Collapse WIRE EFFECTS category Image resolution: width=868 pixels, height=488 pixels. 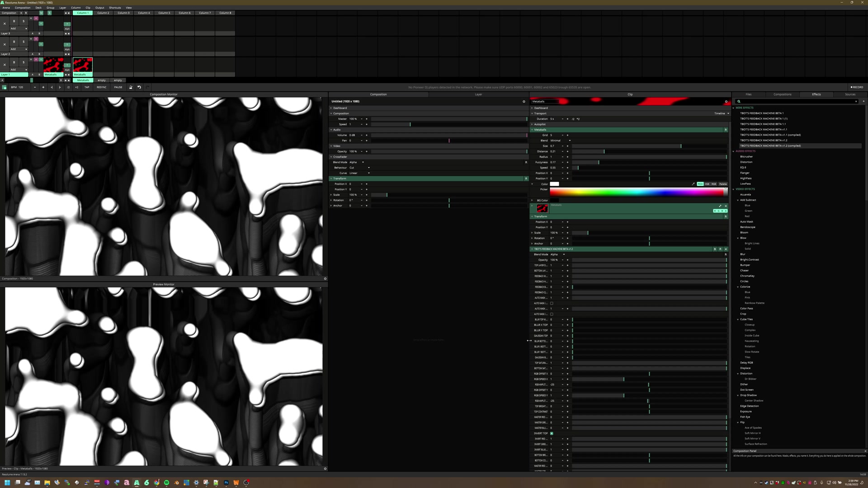pyautogui.click(x=733, y=108)
